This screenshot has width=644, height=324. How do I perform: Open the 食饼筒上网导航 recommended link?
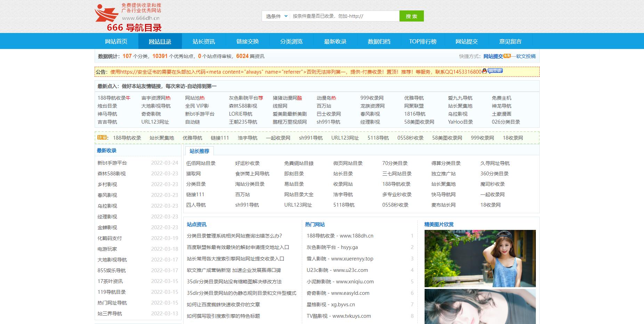(252, 174)
